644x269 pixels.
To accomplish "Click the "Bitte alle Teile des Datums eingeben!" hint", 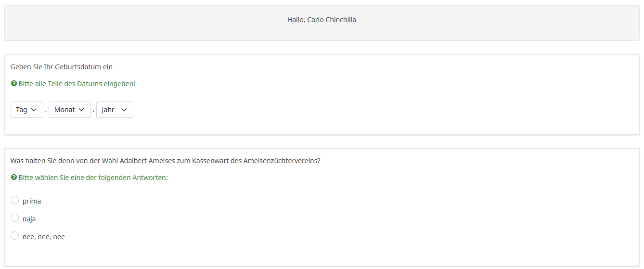I will pos(77,84).
